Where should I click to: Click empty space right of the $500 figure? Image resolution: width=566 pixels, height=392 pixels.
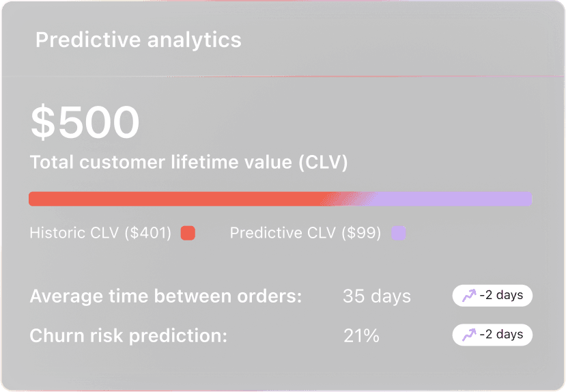point(325,122)
